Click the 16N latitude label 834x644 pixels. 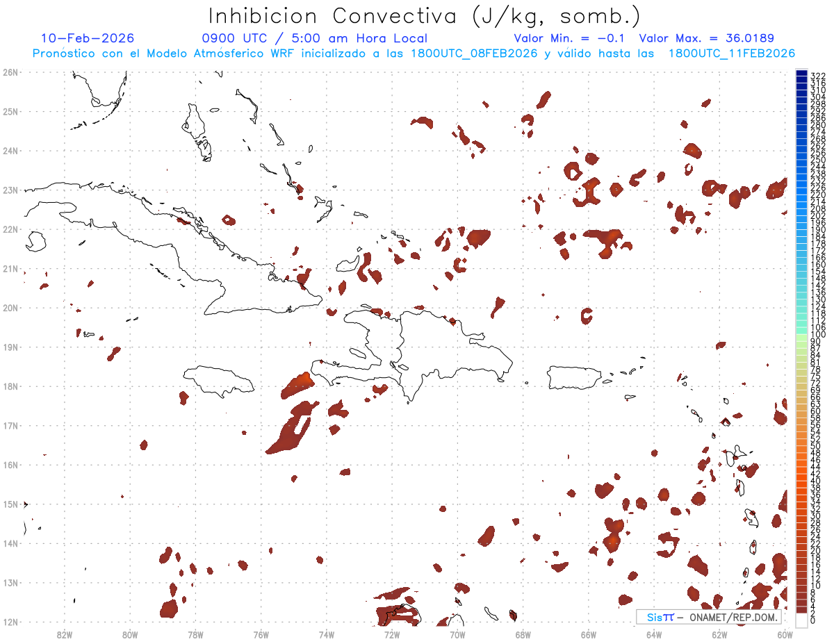(x=10, y=465)
